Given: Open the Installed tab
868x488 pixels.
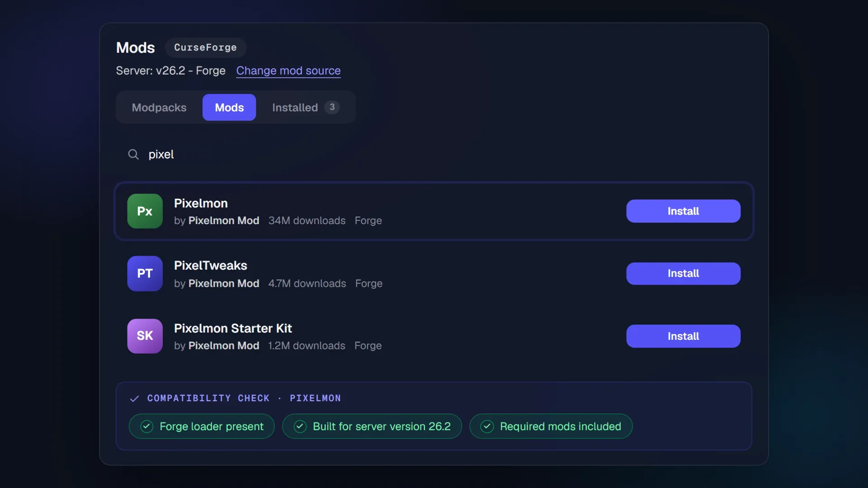Looking at the screenshot, I should click(x=306, y=108).
